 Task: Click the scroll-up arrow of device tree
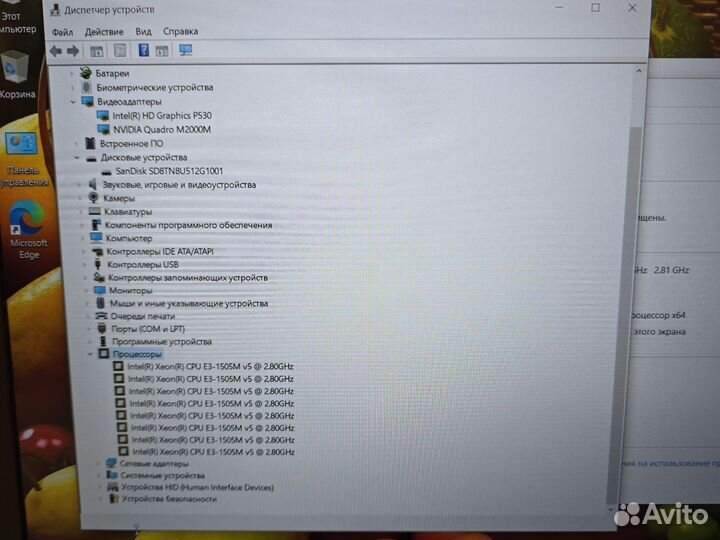point(639,71)
